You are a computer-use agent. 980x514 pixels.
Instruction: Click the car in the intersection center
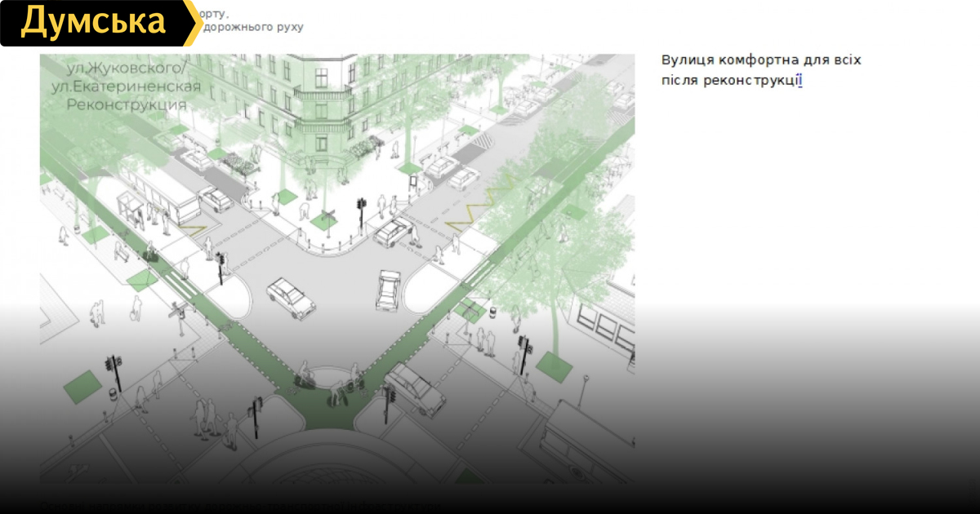[x=291, y=297]
